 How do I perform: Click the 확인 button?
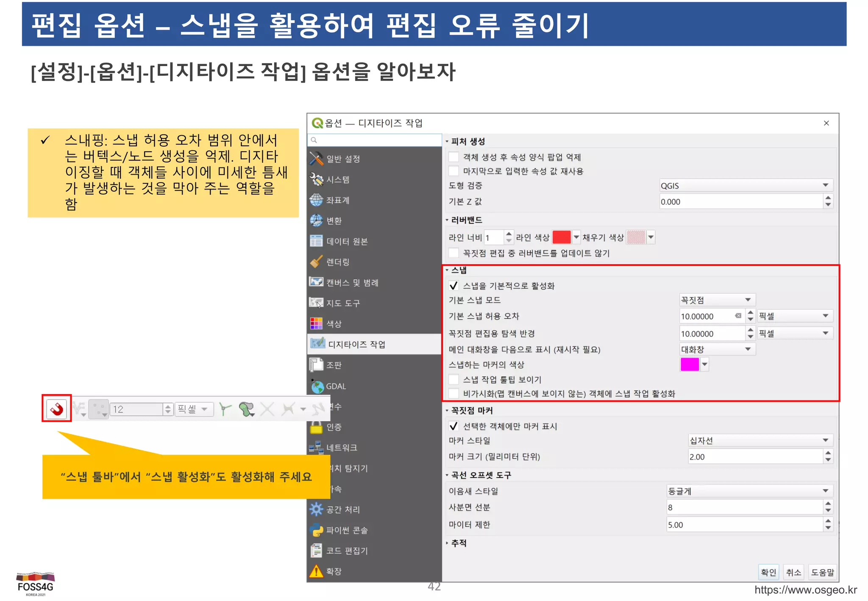pos(768,572)
